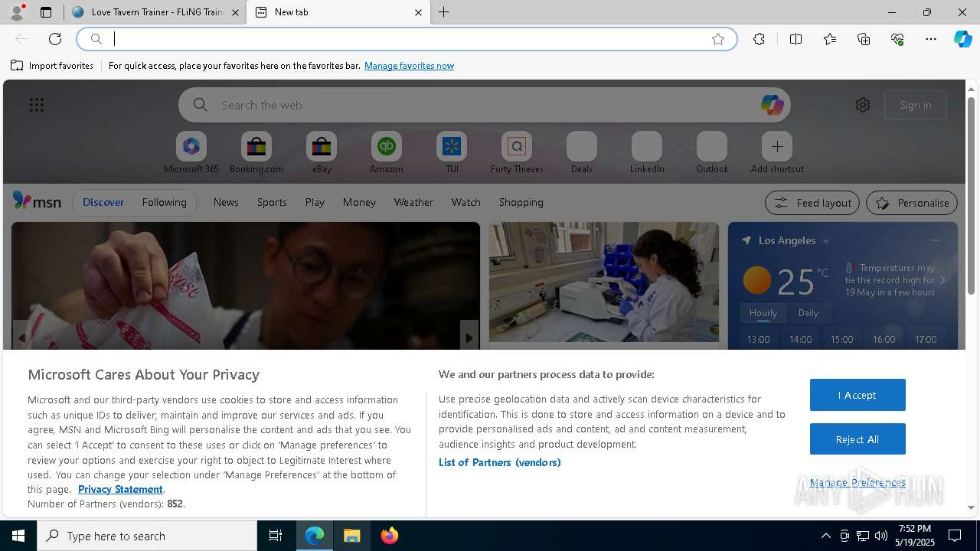Toggle Split screen icon
980x551 pixels.
[795, 39]
